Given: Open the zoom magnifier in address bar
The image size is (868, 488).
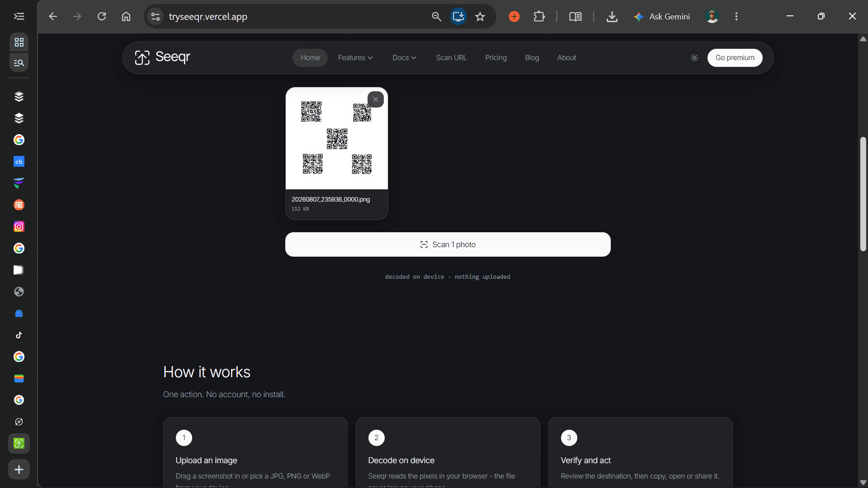Looking at the screenshot, I should (436, 17).
